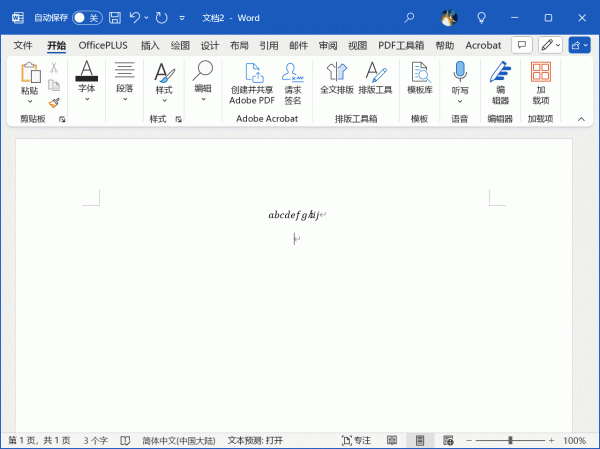Undo the last action

pyautogui.click(x=135, y=18)
